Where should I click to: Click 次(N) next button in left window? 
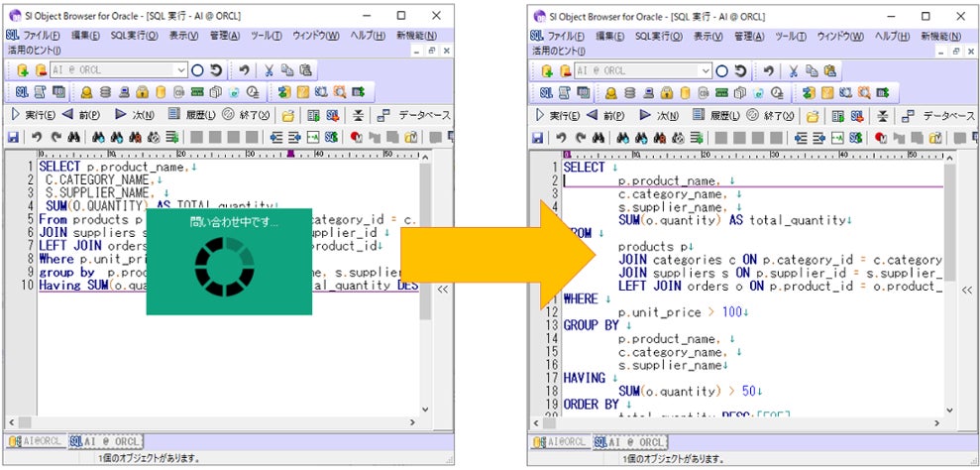coord(135,115)
